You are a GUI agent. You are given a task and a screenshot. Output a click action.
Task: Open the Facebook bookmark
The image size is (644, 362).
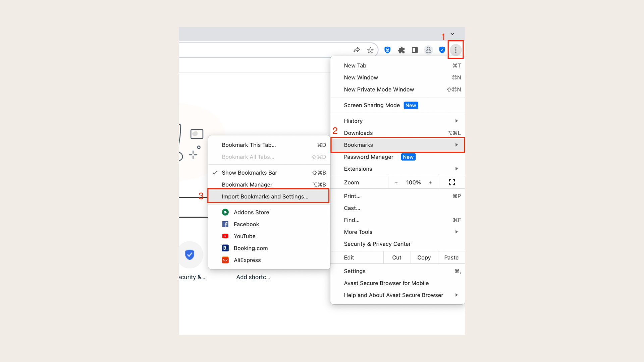coord(269,224)
